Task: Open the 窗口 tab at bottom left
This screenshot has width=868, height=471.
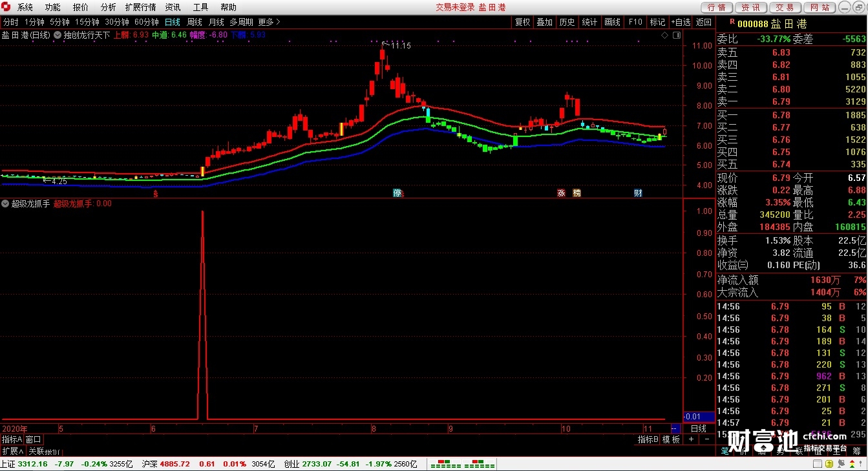Action: 33,439
